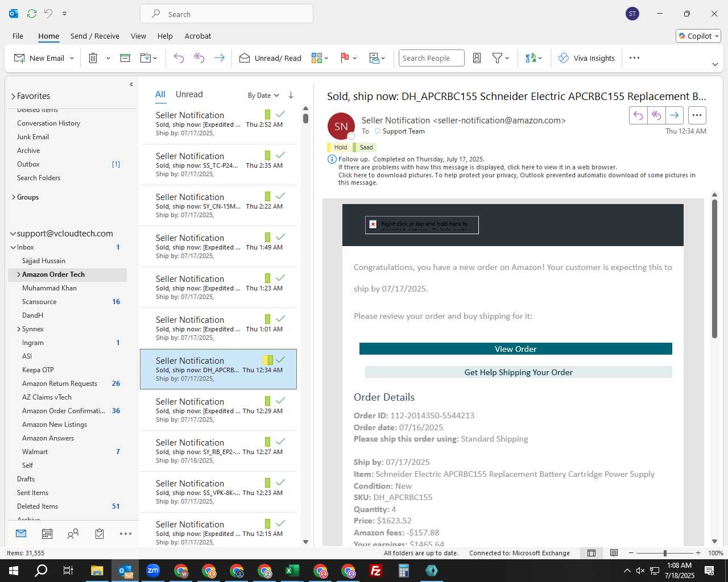Toggle completed checkmark on Thu 2:22 AM email
Screen dimensions: 728x582
coord(280,196)
